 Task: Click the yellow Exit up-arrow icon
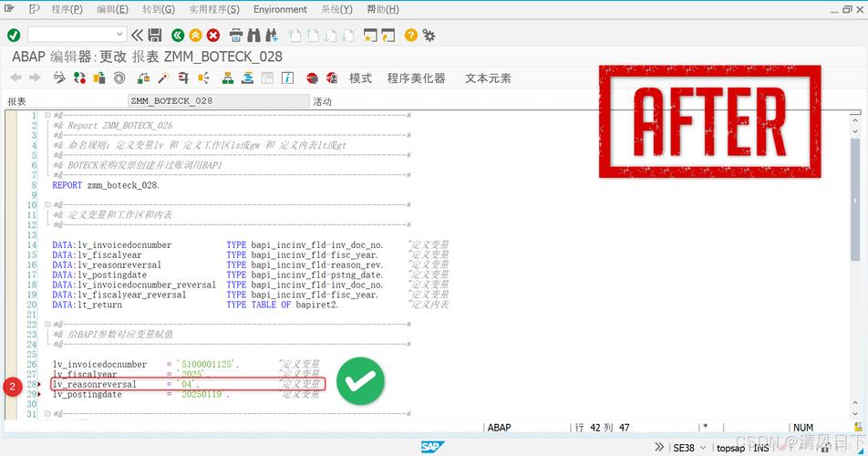195,36
